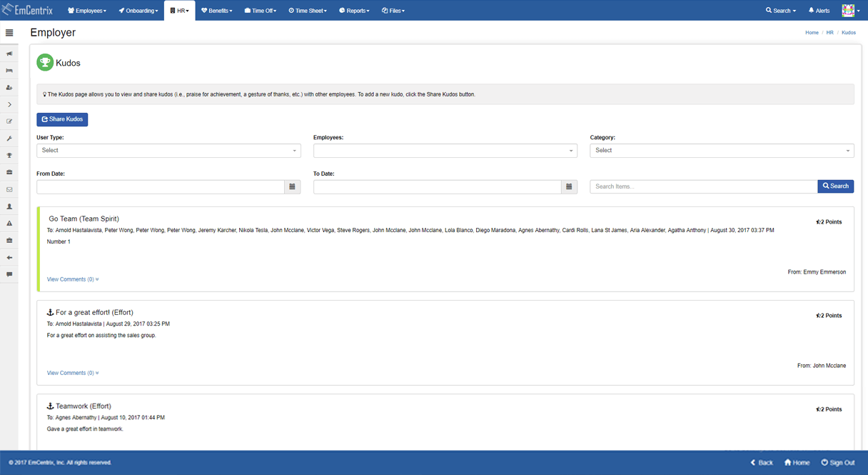Click Back in the footer
Viewport: 868px width, 475px height.
click(x=762, y=463)
